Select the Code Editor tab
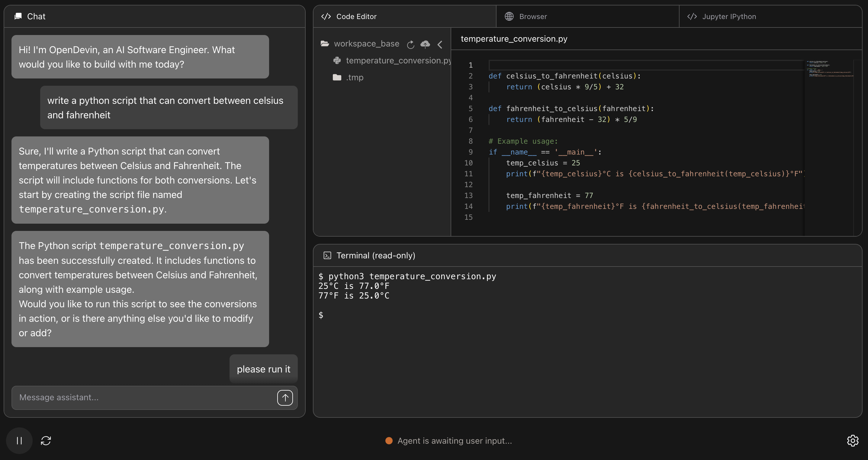The height and width of the screenshot is (460, 868). point(356,17)
